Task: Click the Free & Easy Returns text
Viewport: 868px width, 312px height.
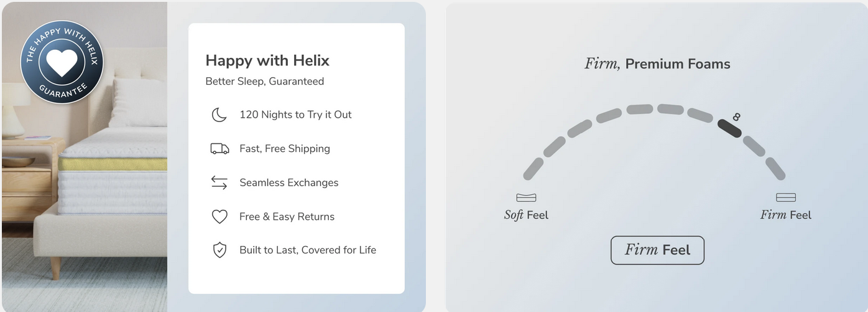Action: [x=287, y=217]
